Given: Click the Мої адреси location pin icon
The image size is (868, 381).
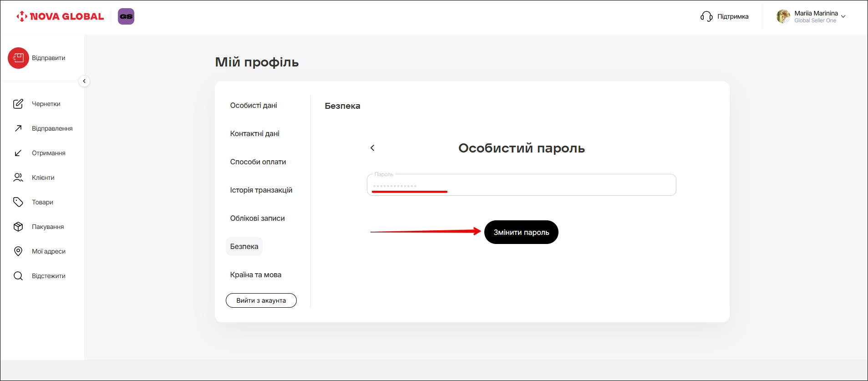Looking at the screenshot, I should [18, 251].
